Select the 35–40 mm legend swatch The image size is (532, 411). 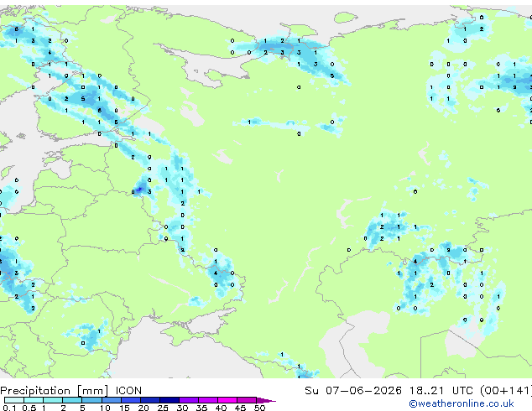pos(207,400)
